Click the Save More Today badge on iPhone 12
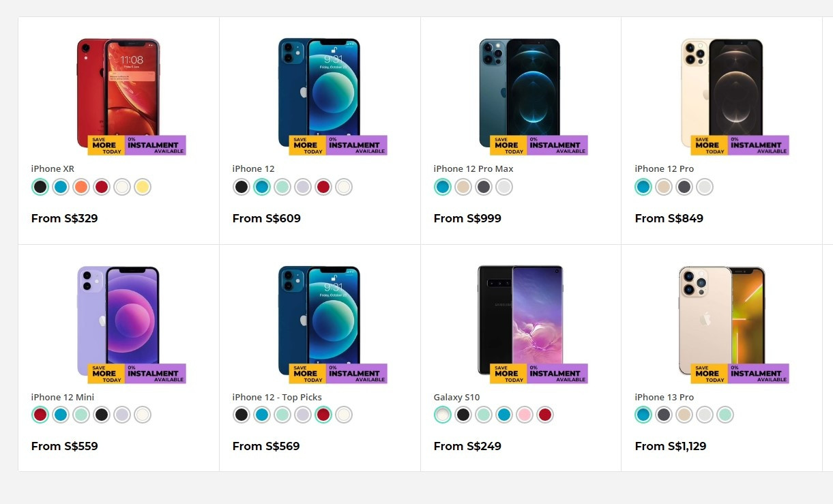The image size is (833, 504). click(x=307, y=145)
